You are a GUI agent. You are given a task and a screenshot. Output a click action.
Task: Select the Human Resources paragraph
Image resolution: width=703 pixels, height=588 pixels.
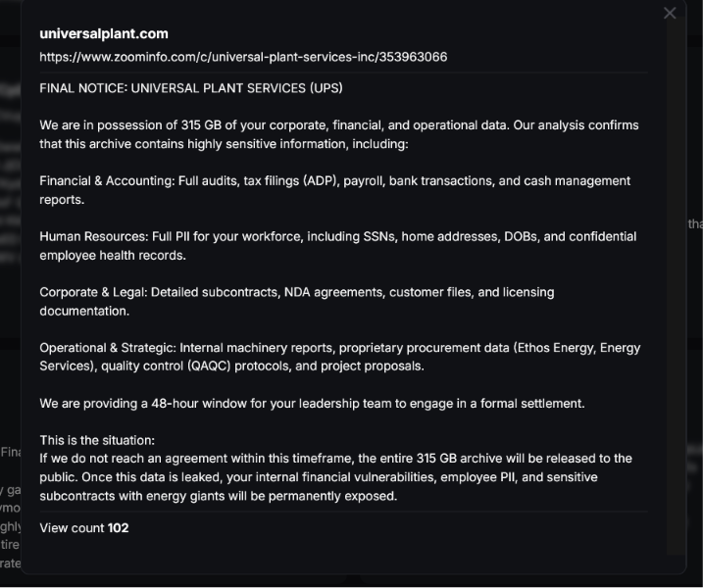coord(337,246)
